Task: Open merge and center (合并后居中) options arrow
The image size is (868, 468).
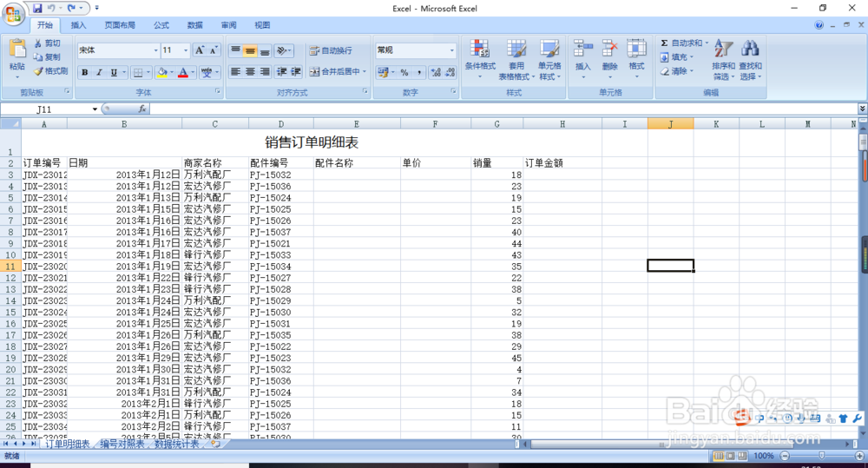Action: [x=365, y=71]
